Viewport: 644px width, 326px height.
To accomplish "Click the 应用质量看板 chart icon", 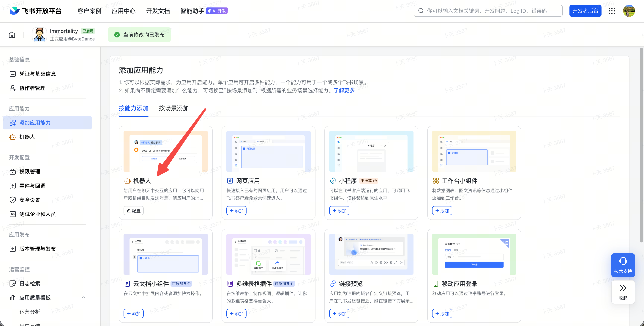I will [12, 297].
